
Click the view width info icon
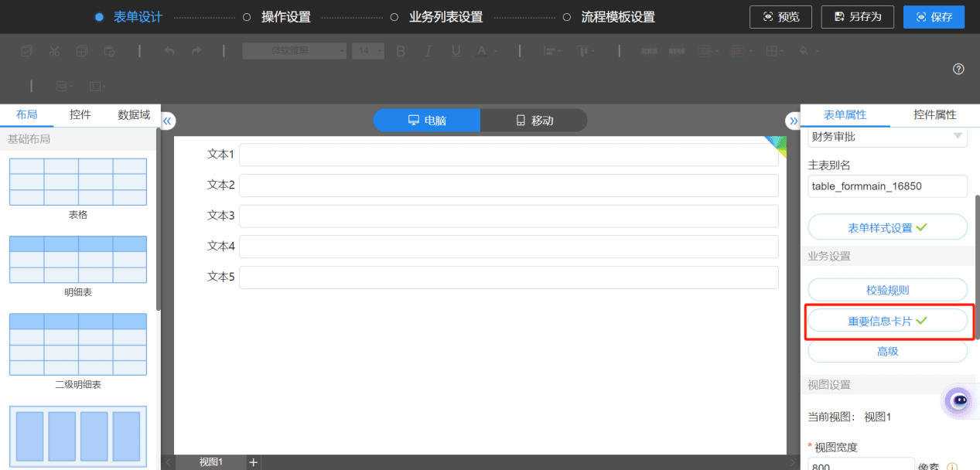(x=952, y=467)
